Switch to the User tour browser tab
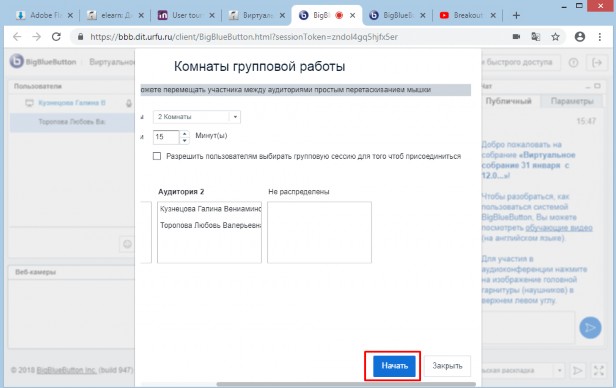Viewport: 616px width, 388px height. [186, 15]
